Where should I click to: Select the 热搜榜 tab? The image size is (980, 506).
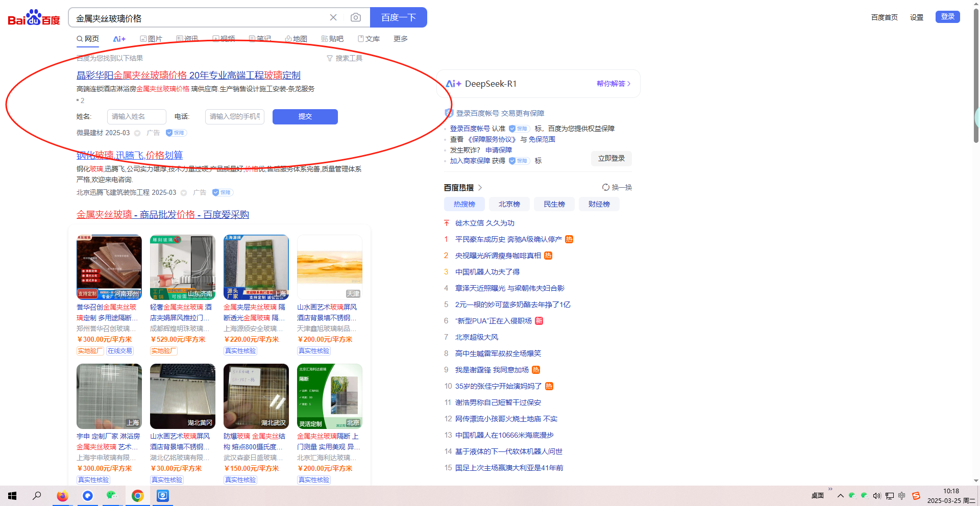point(464,204)
